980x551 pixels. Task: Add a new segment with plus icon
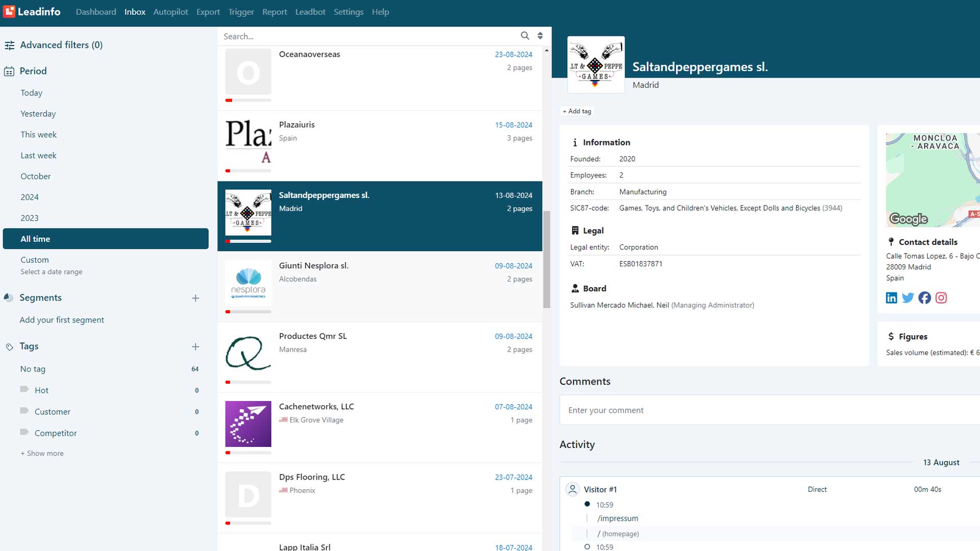(x=195, y=298)
